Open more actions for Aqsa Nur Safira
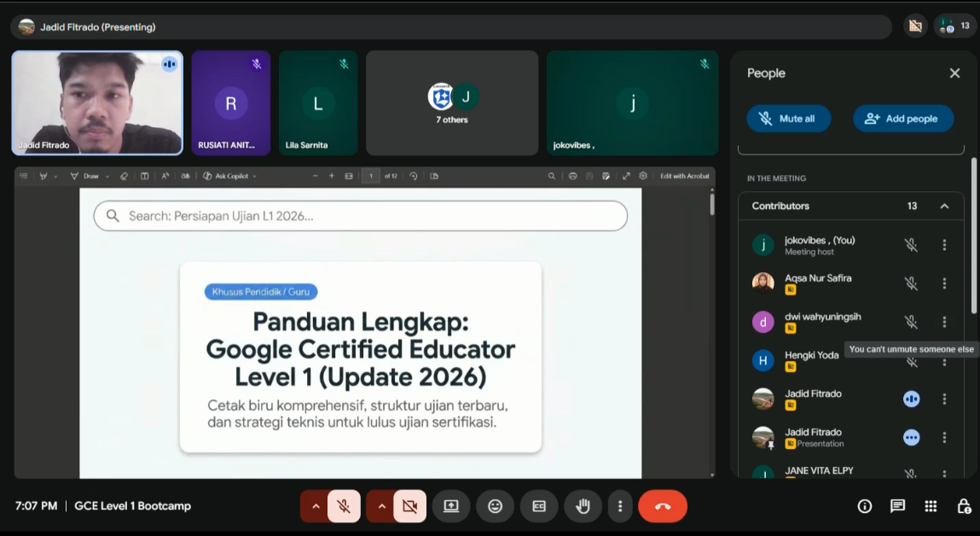The image size is (980, 536). (x=944, y=283)
